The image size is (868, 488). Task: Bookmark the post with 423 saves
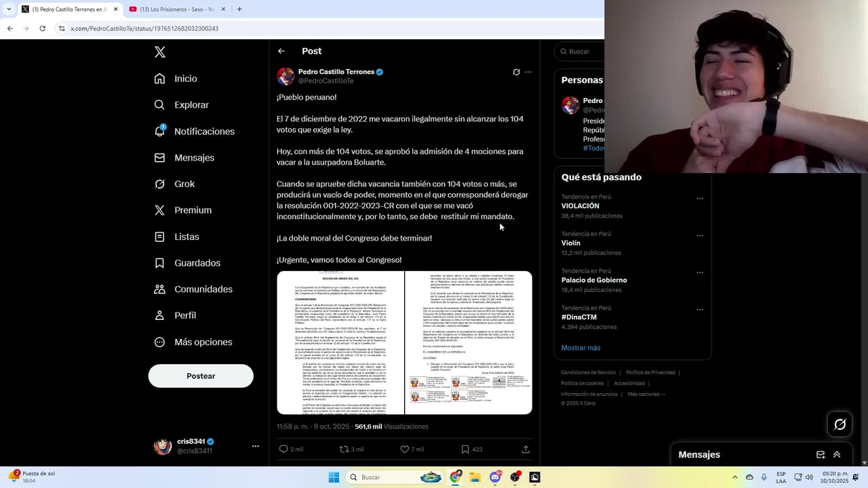465,449
